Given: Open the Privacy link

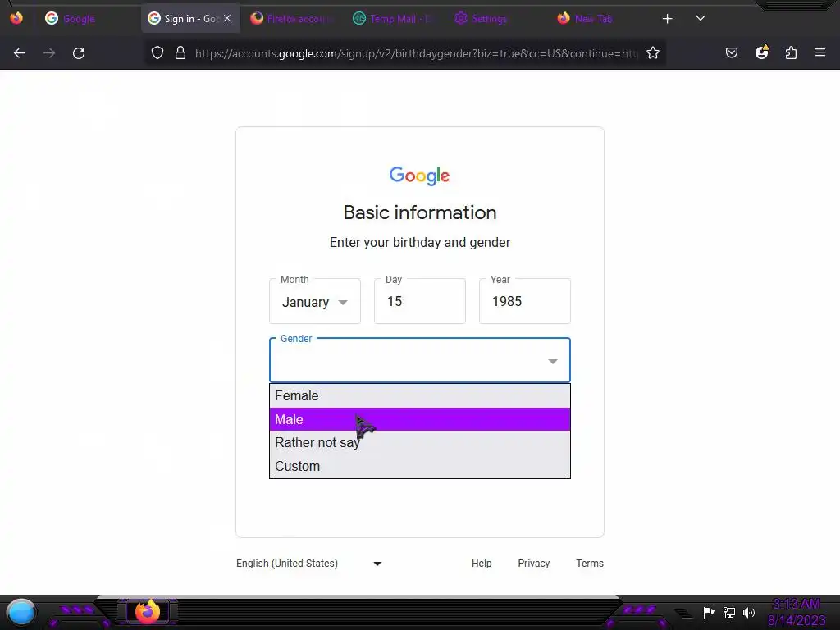Looking at the screenshot, I should tap(533, 564).
